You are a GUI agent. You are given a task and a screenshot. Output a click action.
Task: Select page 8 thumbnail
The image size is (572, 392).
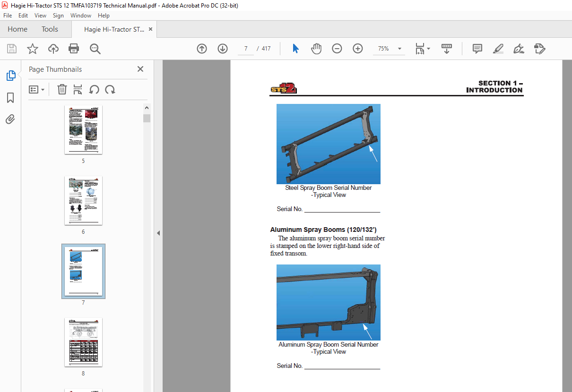click(x=83, y=342)
